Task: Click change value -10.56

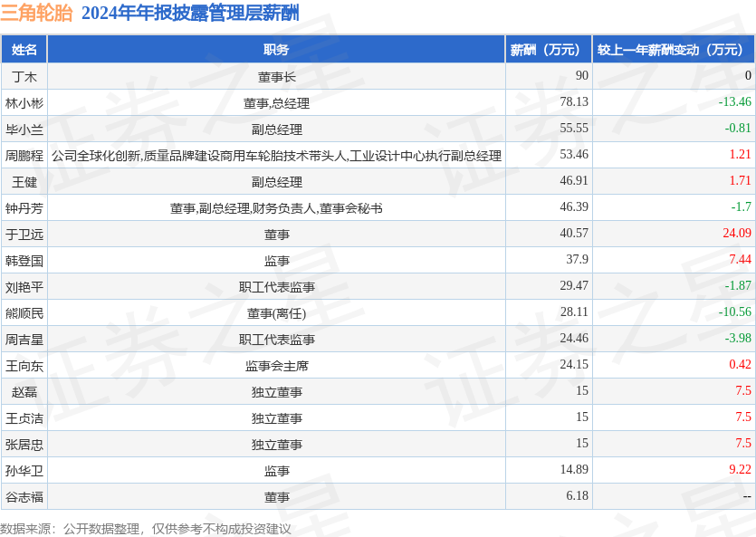Action: coord(735,312)
